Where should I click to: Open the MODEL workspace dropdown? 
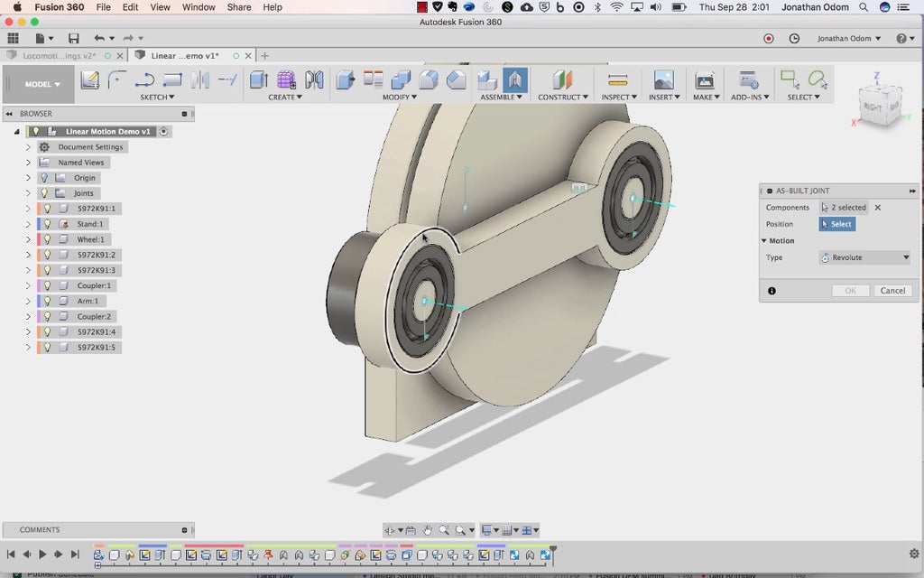click(42, 84)
